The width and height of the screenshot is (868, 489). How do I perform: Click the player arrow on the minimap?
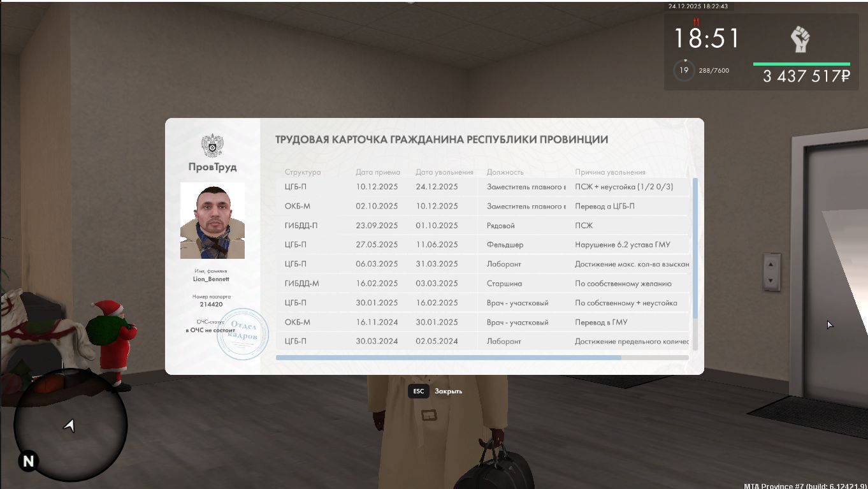point(69,425)
